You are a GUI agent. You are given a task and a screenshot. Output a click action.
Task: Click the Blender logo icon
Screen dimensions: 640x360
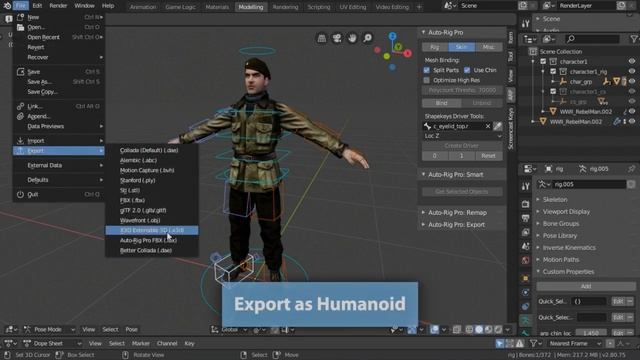tap(7, 6)
